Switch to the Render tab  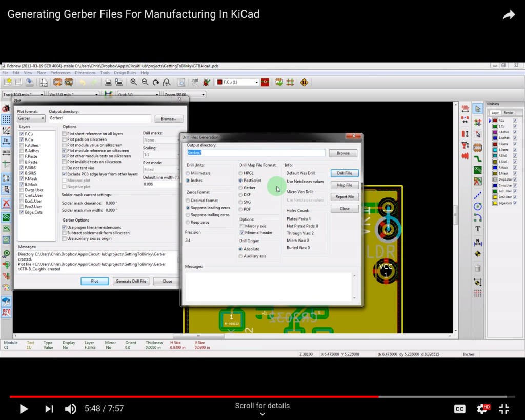(509, 113)
